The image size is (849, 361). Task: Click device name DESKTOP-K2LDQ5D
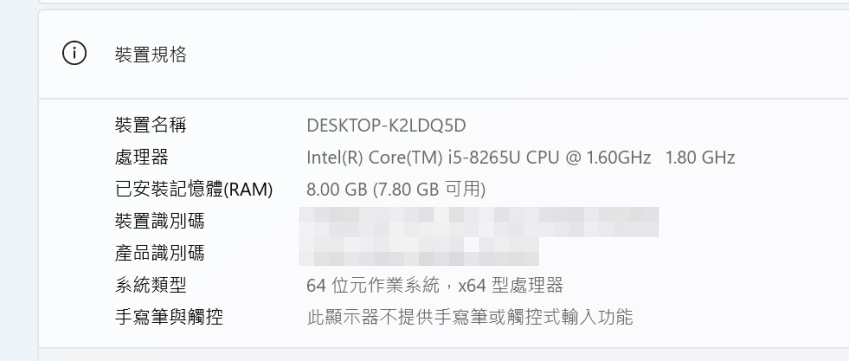tap(386, 126)
